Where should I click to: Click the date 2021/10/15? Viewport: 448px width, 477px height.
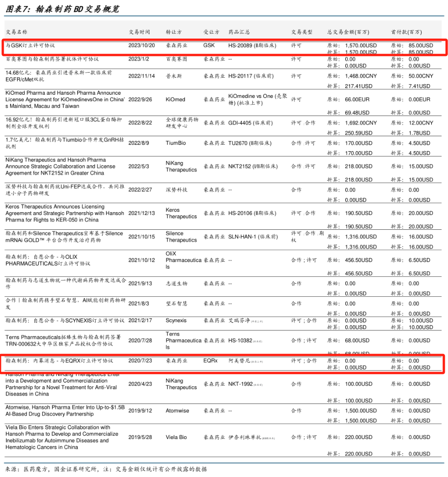pos(141,237)
